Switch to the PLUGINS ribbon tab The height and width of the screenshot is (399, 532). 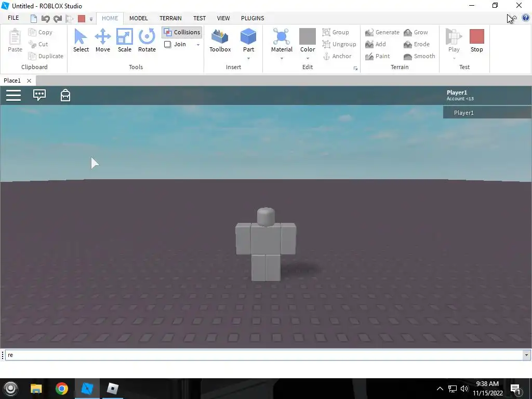(x=252, y=18)
